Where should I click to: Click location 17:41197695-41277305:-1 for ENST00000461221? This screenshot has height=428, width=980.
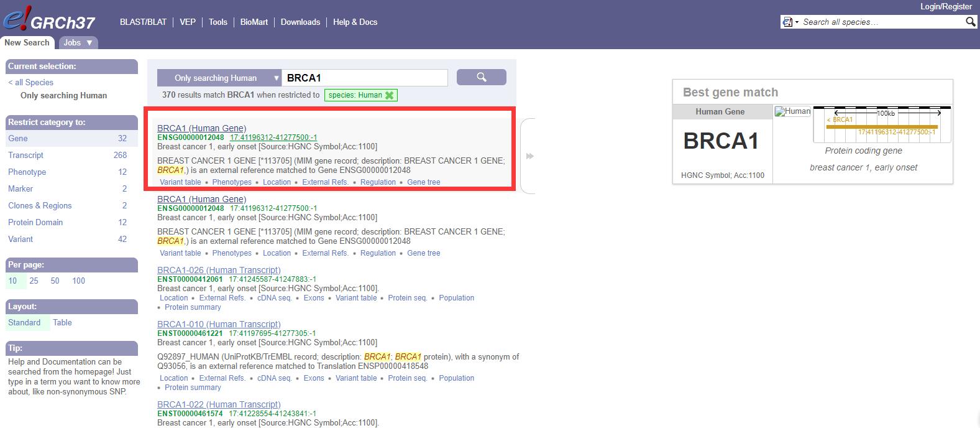click(272, 333)
